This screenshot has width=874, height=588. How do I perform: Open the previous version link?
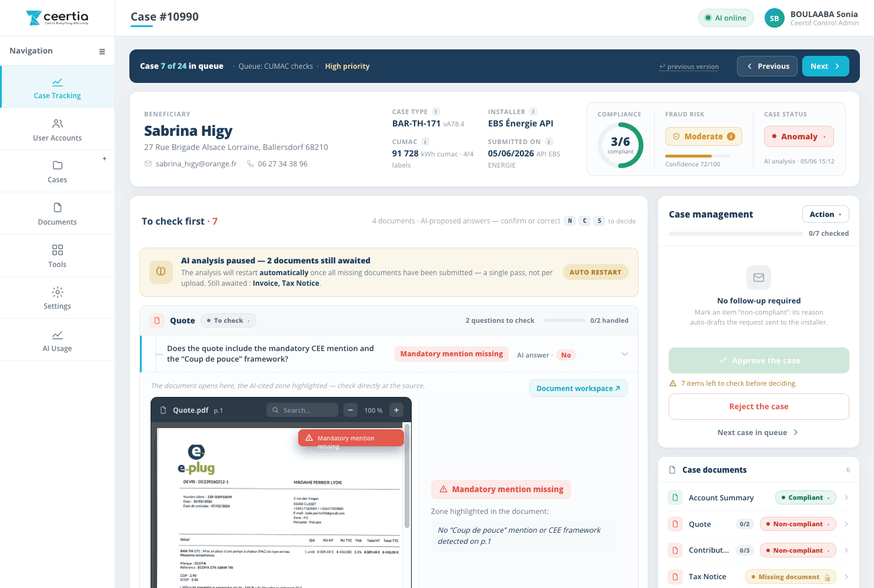[x=689, y=66]
